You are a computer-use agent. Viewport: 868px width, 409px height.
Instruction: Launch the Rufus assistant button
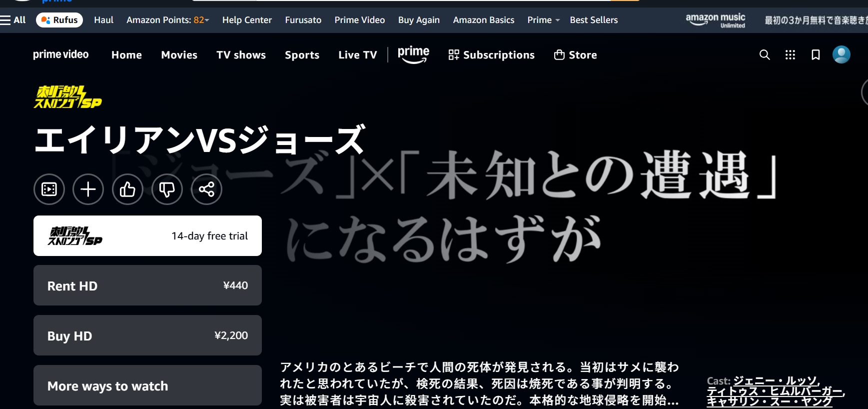click(x=59, y=20)
